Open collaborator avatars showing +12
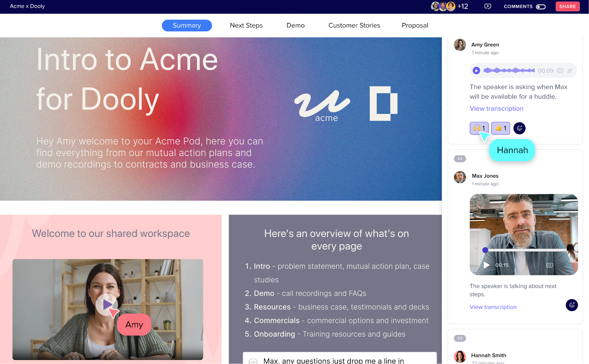 tap(449, 7)
